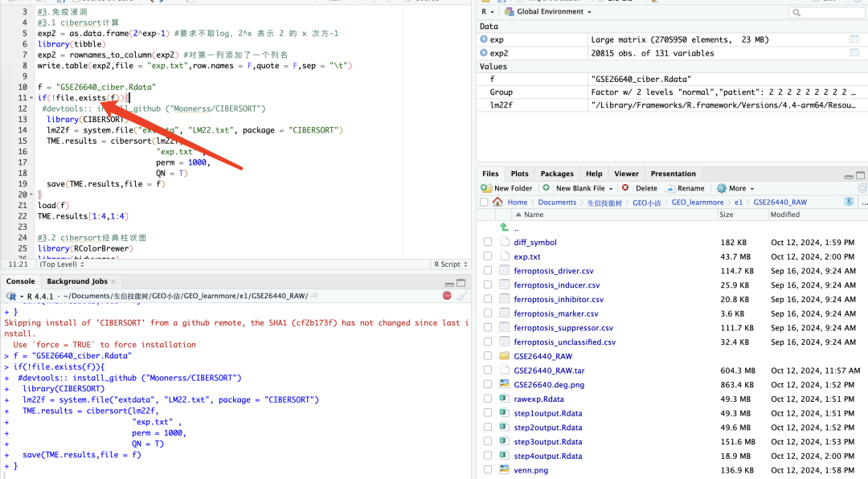The height and width of the screenshot is (479, 868).
Task: Click the working directory arrow icon in console
Action: [x=314, y=296]
